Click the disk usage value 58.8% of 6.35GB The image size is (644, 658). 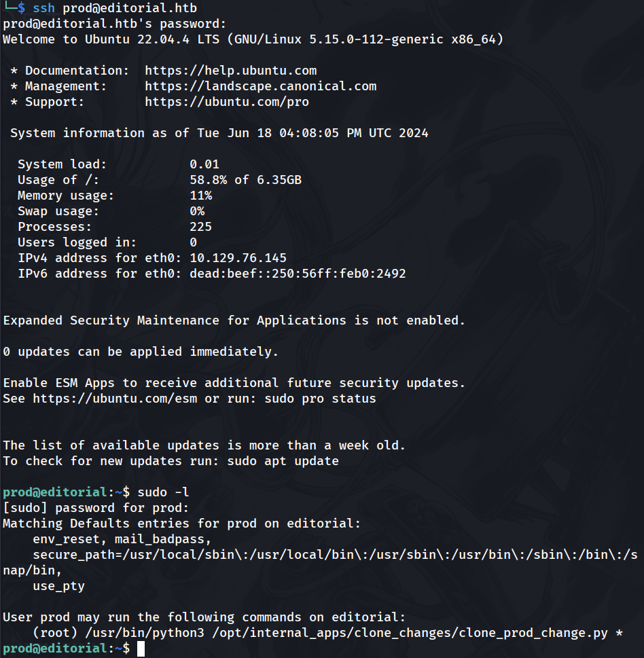coord(245,180)
